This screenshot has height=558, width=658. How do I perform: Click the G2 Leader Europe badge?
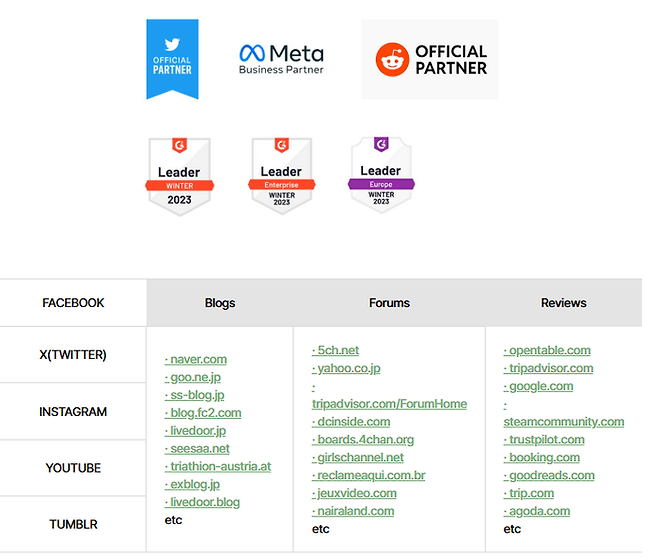coord(380,176)
